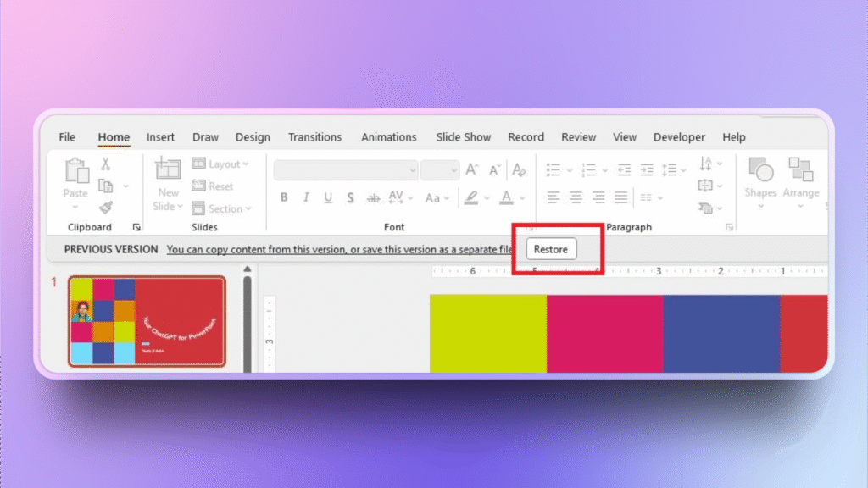Viewport: 868px width, 488px height.
Task: Apply italic formatting
Action: [x=306, y=197]
